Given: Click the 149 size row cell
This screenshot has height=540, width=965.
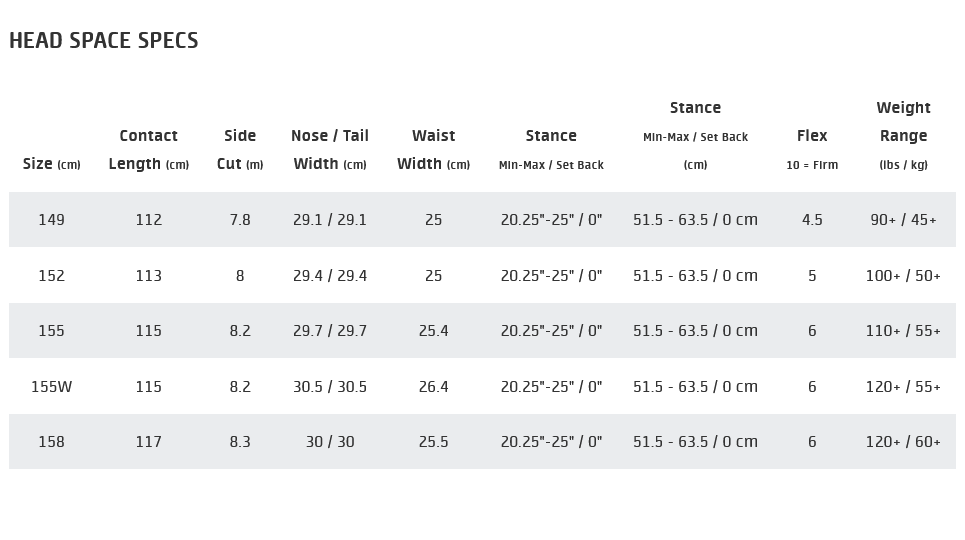Looking at the screenshot, I should tap(51, 220).
